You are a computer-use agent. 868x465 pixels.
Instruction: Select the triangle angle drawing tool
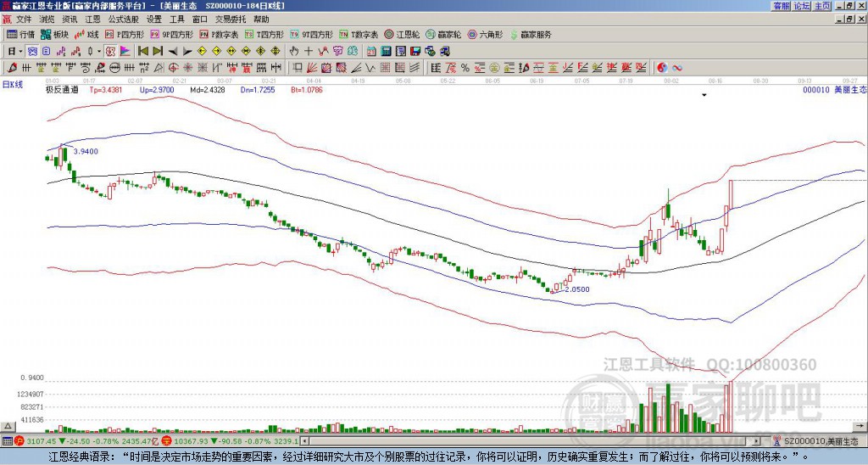[159, 68]
